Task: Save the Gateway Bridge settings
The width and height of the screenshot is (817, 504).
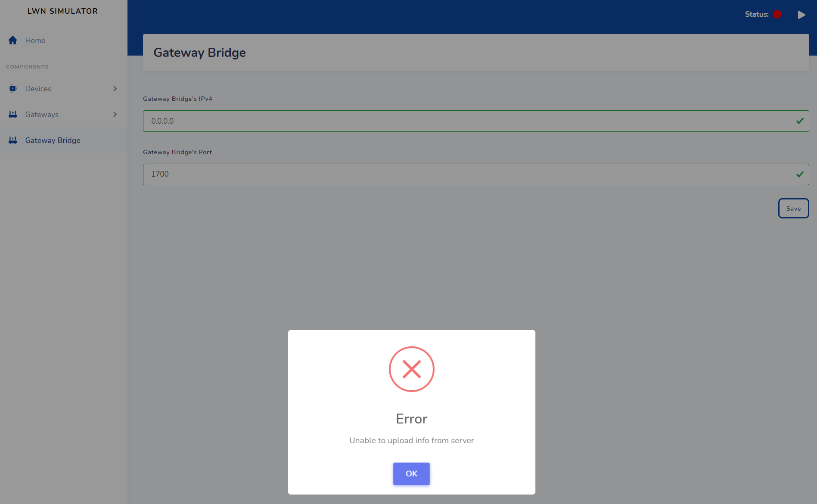Action: 793,208
